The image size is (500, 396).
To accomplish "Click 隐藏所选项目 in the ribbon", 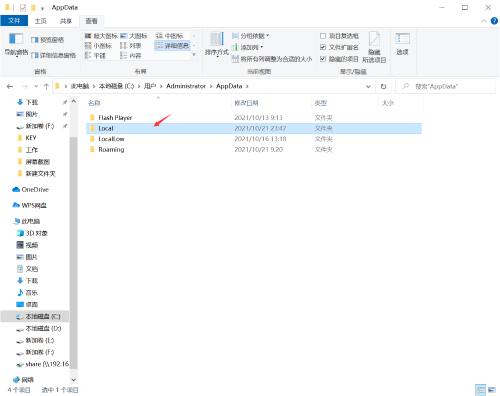I will click(x=374, y=47).
